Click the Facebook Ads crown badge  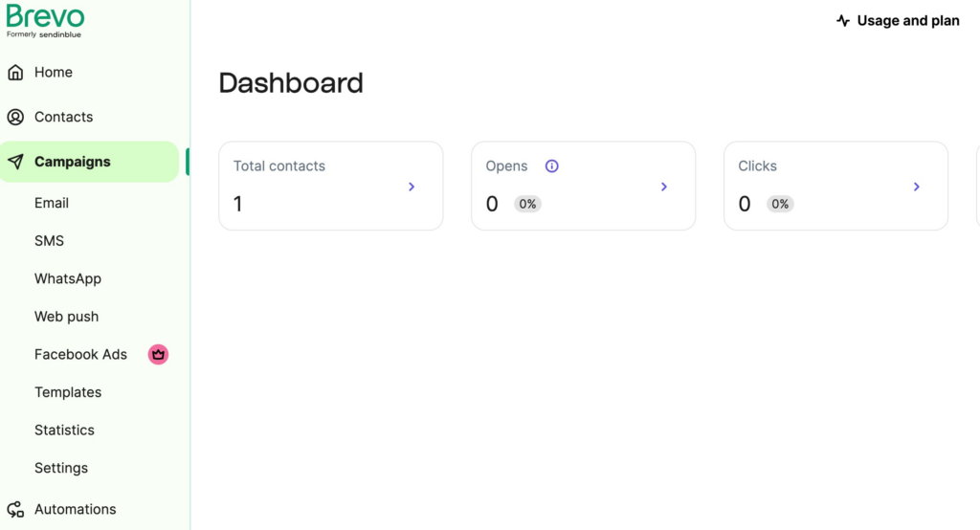(x=158, y=355)
